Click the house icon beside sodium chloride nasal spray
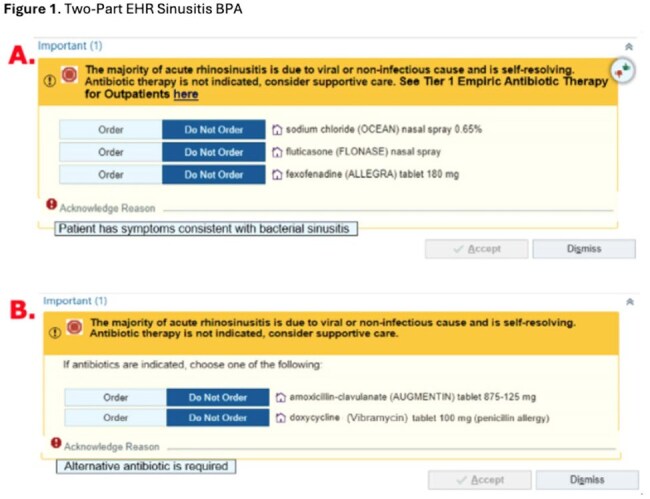 277,130
